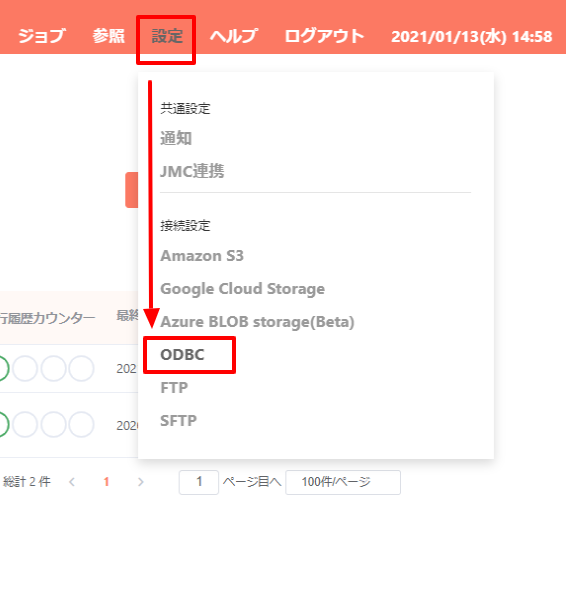The width and height of the screenshot is (566, 601).
Task: Open Azure BLOB storage(Beta) settings
Action: click(x=257, y=322)
